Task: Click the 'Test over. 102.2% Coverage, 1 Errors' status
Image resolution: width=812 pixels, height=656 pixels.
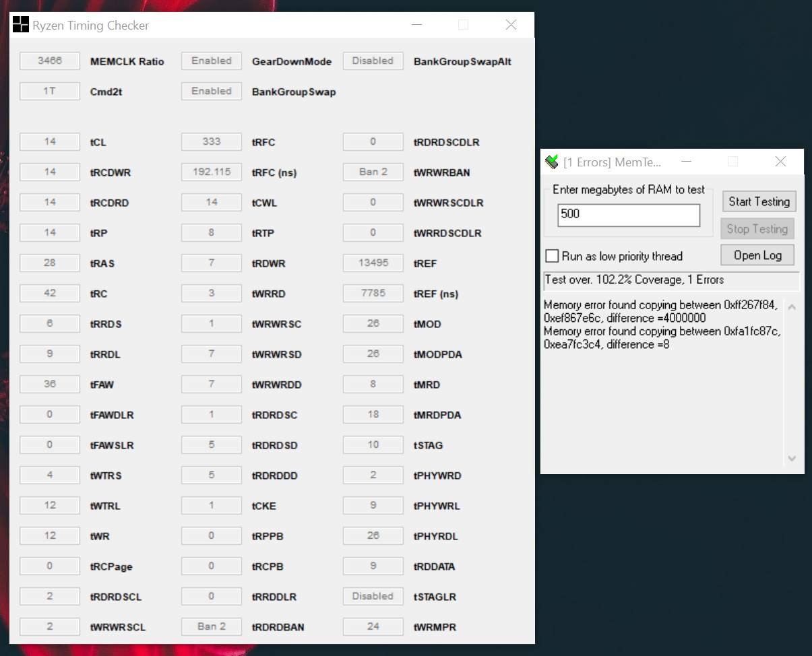Action: click(672, 280)
